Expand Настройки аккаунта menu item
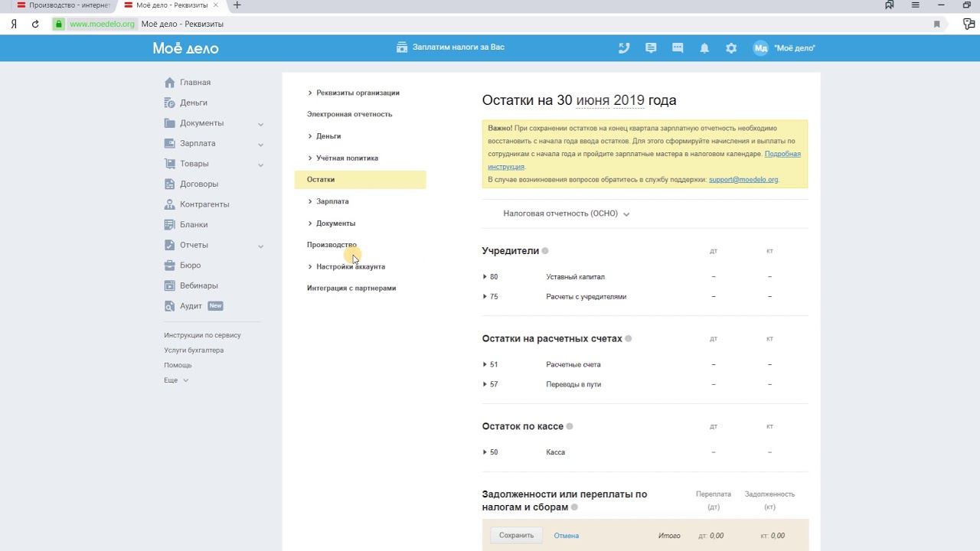 pos(346,266)
